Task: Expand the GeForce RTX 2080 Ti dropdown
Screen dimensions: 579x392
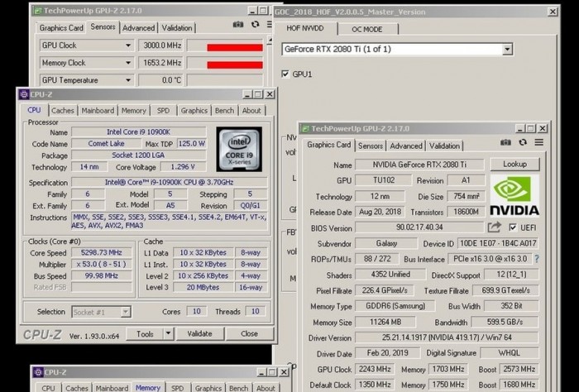Action: click(507, 50)
